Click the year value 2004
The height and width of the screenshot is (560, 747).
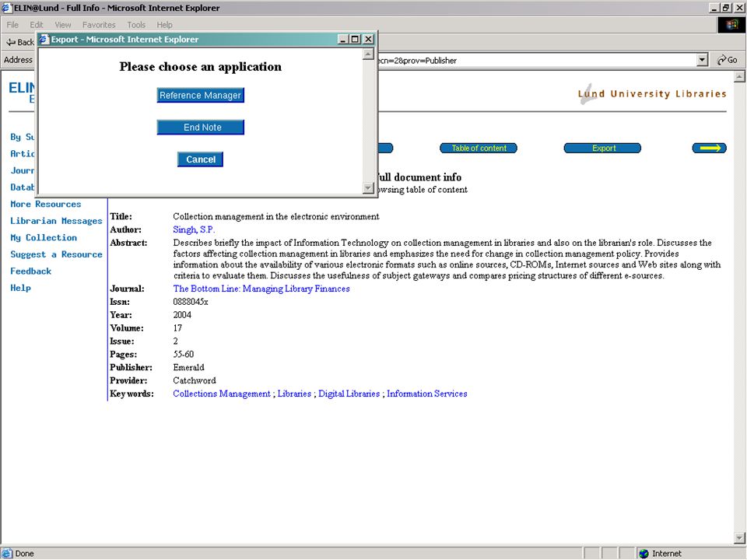coord(182,315)
